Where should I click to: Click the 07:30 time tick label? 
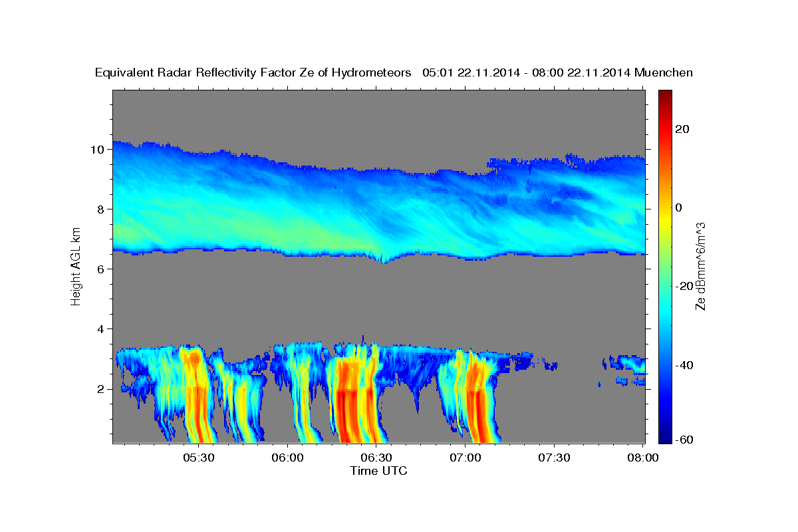click(554, 458)
